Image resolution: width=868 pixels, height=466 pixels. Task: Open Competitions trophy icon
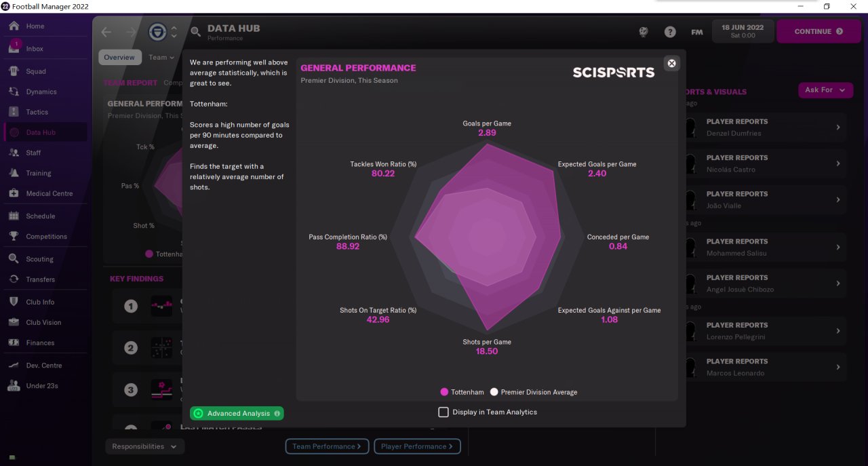coord(14,236)
